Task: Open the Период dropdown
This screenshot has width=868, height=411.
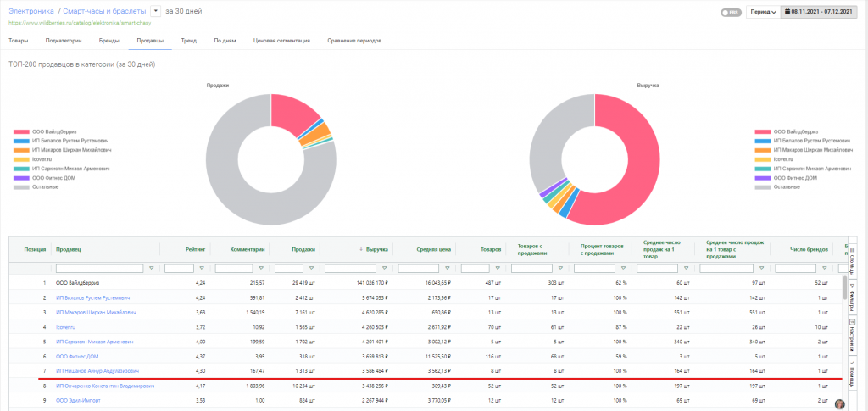Action: tap(763, 13)
